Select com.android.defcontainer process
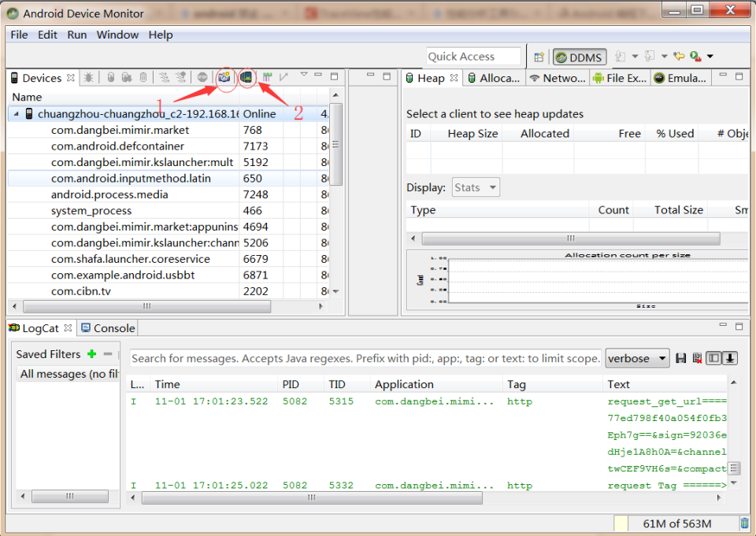Viewport: 756px width, 536px height. [x=117, y=146]
